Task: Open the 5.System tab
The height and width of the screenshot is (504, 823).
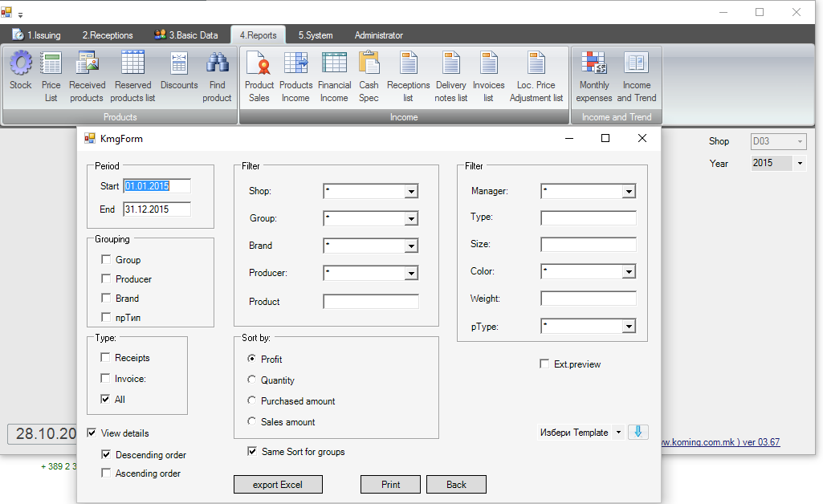Action: [316, 35]
